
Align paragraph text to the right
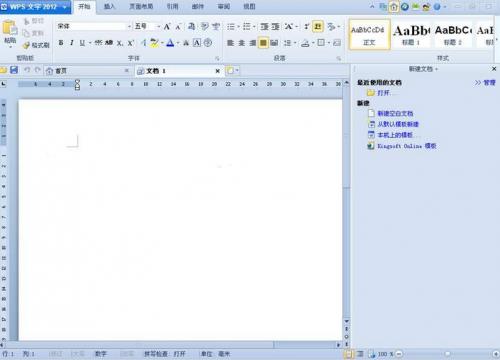point(253,43)
